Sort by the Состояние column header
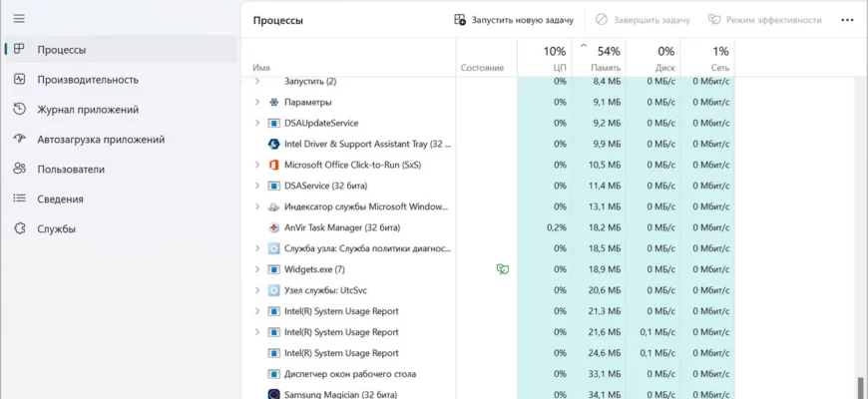 pyautogui.click(x=487, y=58)
